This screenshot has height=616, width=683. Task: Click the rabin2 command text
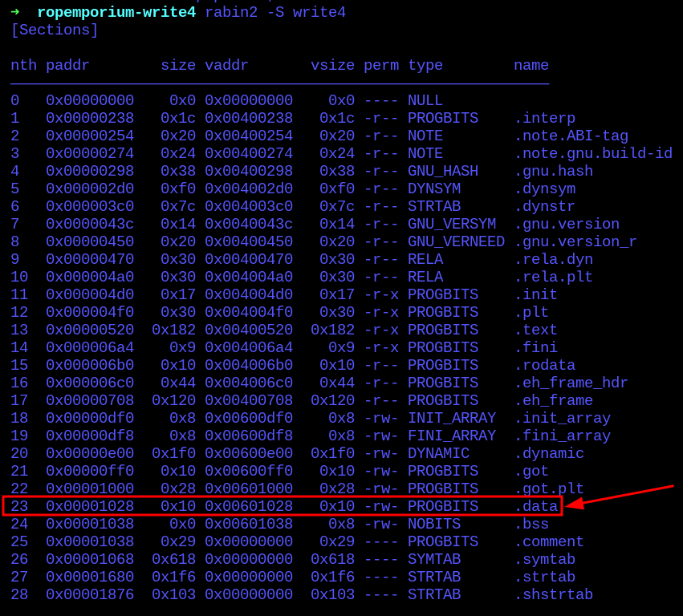231,12
